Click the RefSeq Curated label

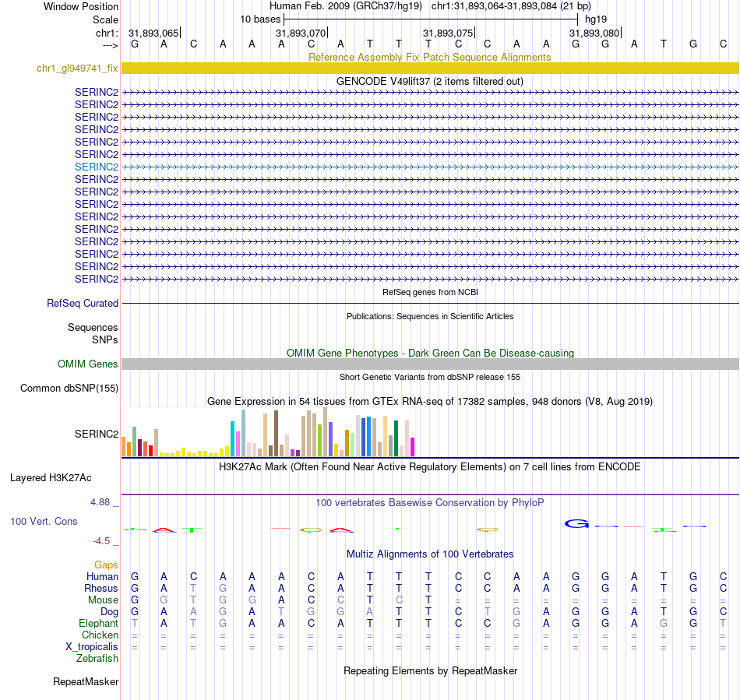82,304
